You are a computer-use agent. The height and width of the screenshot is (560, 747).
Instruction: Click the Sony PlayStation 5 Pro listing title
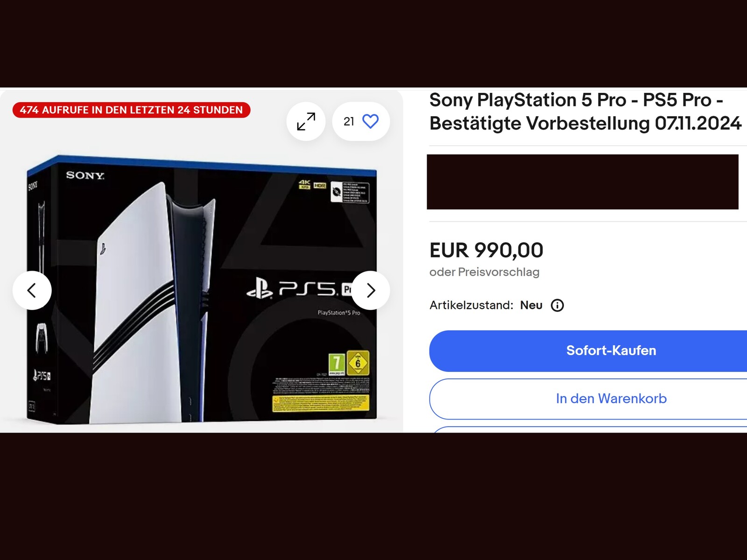[x=585, y=112]
